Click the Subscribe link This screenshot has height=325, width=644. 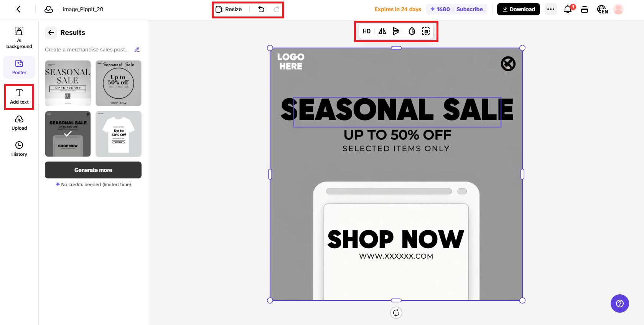point(469,9)
